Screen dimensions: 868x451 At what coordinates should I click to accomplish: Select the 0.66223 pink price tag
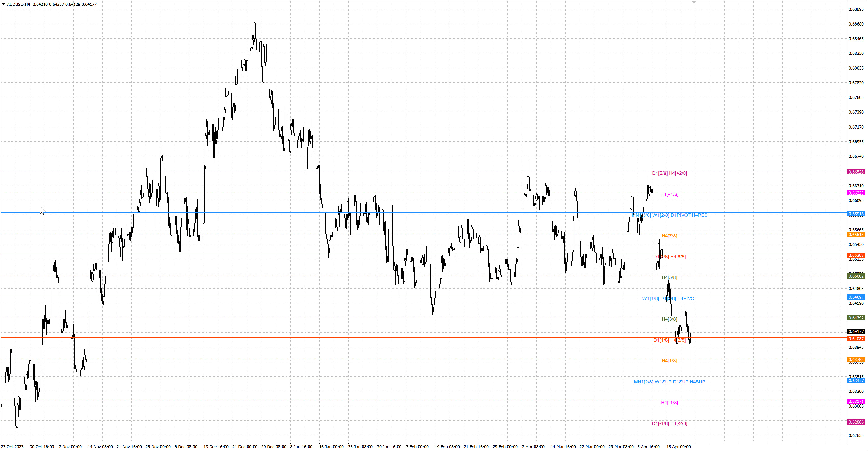coord(856,193)
